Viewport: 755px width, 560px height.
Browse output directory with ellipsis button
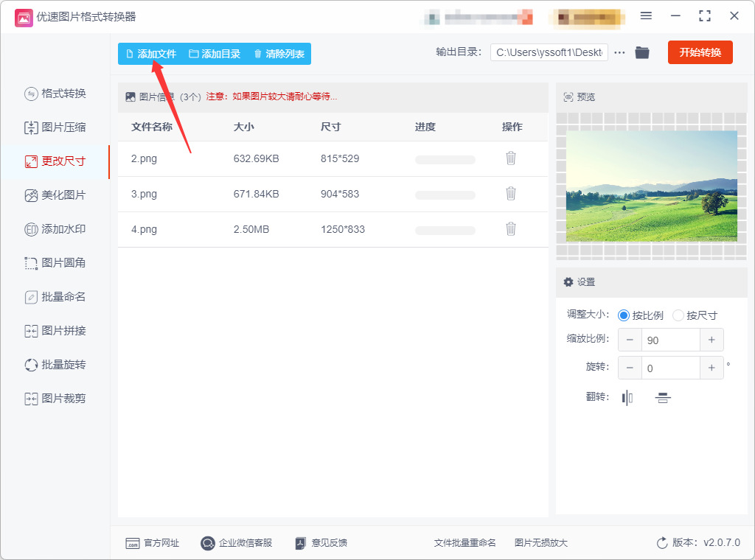pyautogui.click(x=619, y=52)
